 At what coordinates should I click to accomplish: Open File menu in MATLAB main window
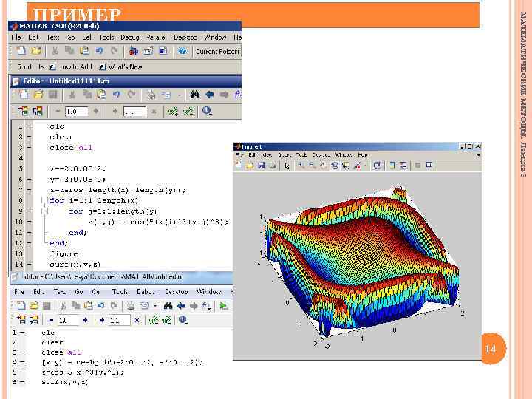(16, 37)
